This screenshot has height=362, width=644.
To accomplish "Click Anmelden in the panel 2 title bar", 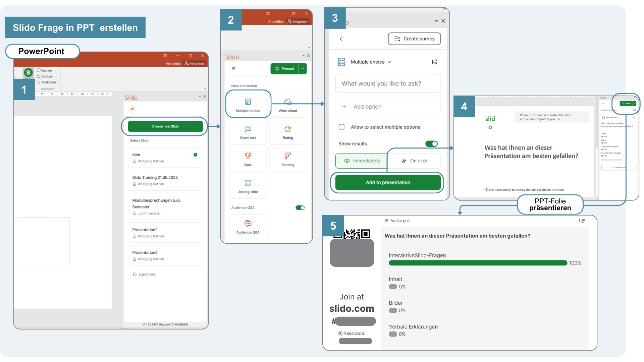I will (x=276, y=21).
